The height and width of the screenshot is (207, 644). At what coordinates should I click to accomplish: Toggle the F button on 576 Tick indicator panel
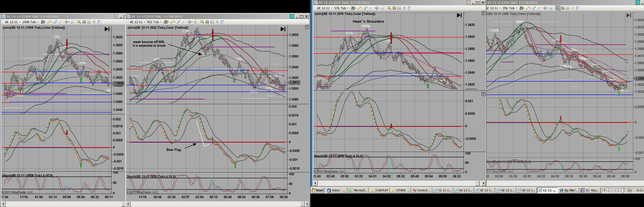[x=484, y=94]
